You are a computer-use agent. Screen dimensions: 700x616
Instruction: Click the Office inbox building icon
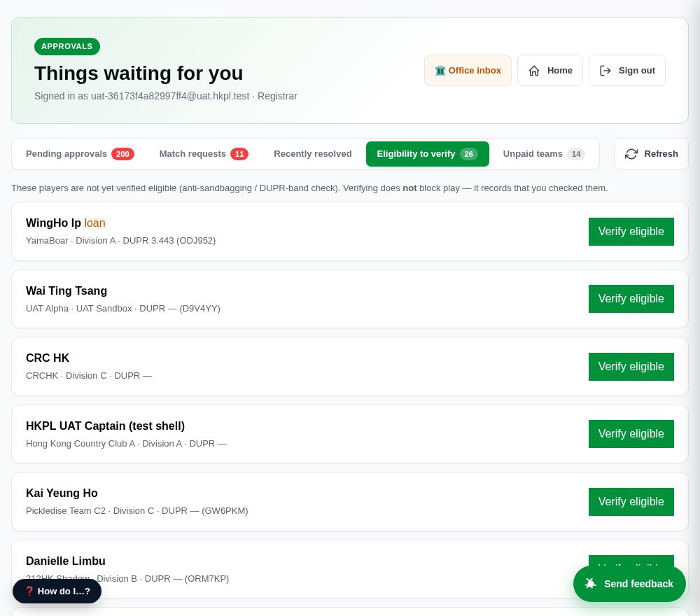(x=440, y=71)
